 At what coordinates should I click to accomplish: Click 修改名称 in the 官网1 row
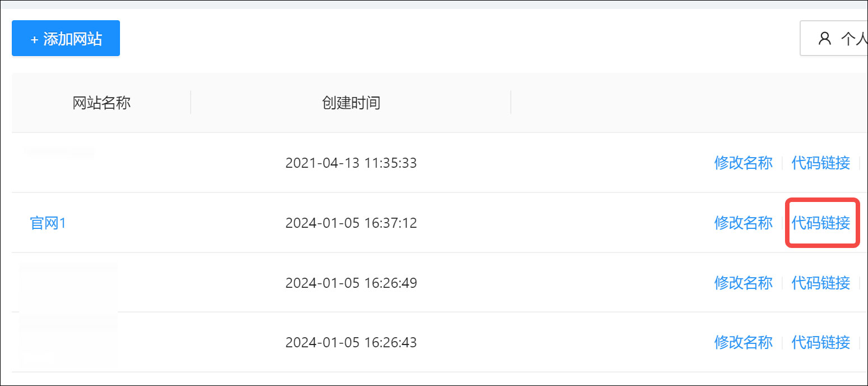tap(743, 223)
